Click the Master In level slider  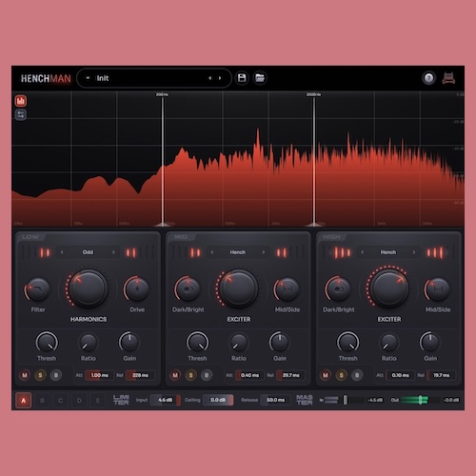(x=345, y=400)
